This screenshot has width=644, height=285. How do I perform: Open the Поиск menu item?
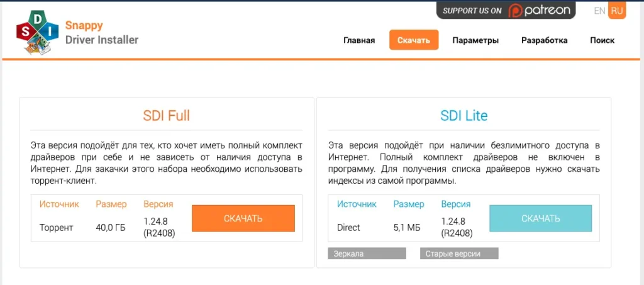tap(602, 40)
